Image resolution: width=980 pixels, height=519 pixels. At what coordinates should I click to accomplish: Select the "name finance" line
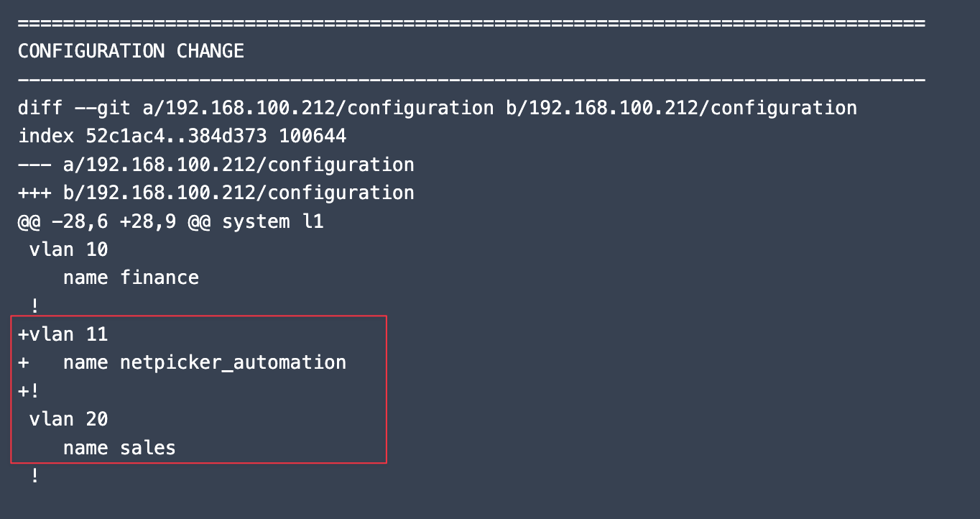[131, 277]
